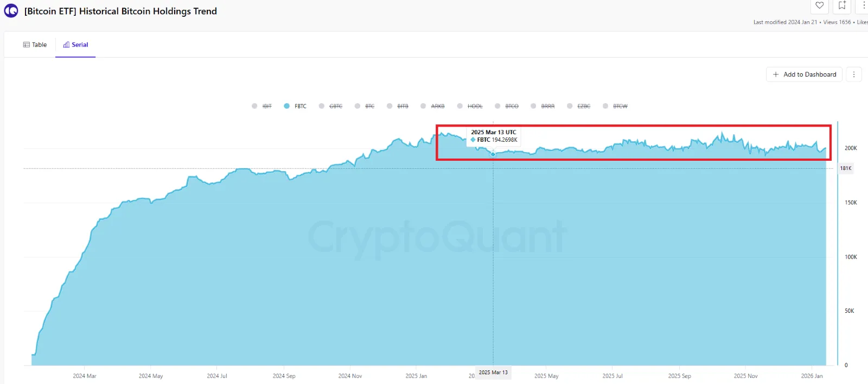This screenshot has height=384, width=868.
Task: Open the page's top three-dot menu
Action: click(x=864, y=5)
